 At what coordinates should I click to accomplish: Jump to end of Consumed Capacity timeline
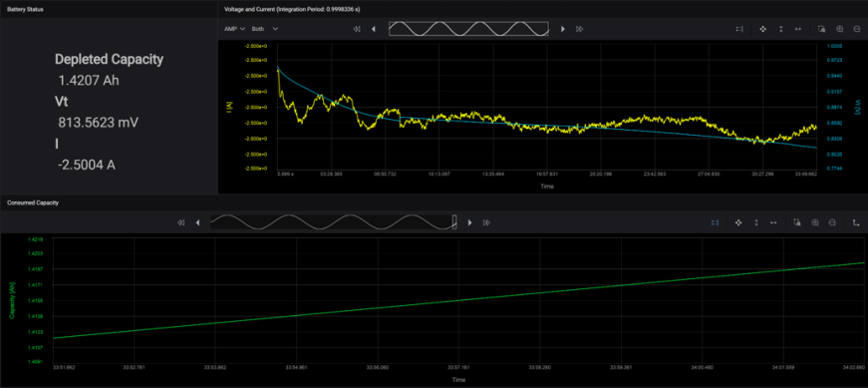[x=486, y=222]
